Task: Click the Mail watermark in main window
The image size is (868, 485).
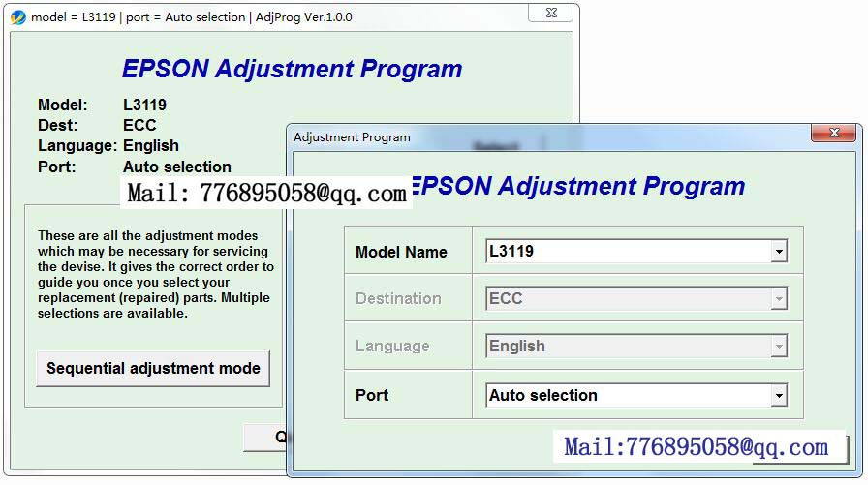Action: (266, 194)
